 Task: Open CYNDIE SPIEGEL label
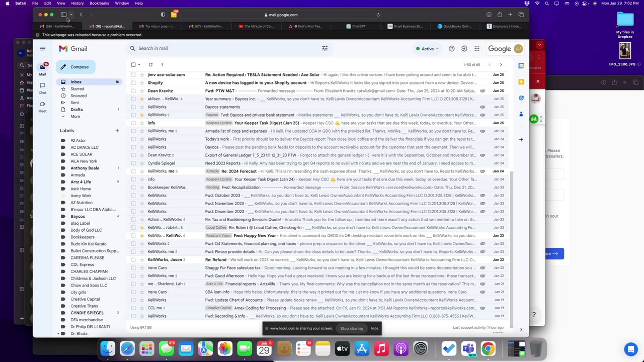[x=87, y=313]
